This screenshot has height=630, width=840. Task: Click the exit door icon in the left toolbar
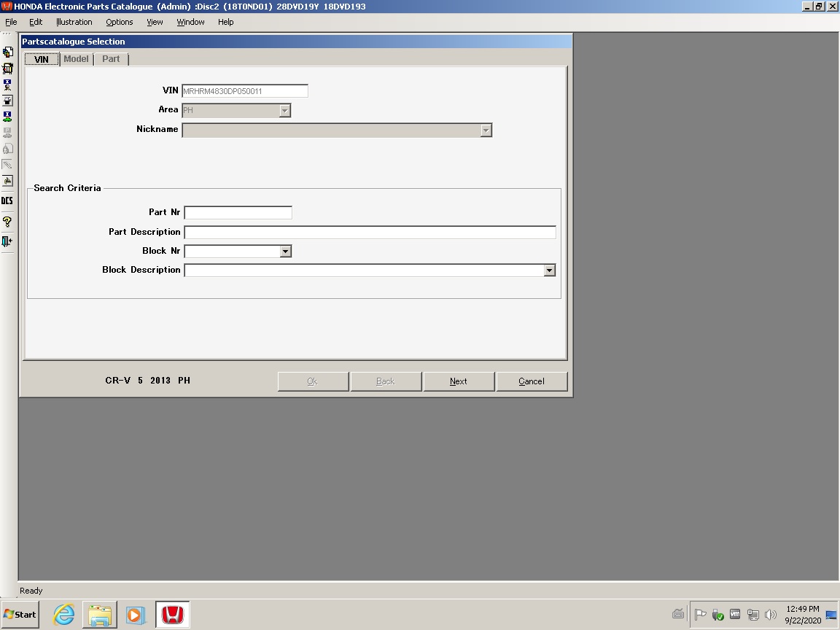point(7,241)
